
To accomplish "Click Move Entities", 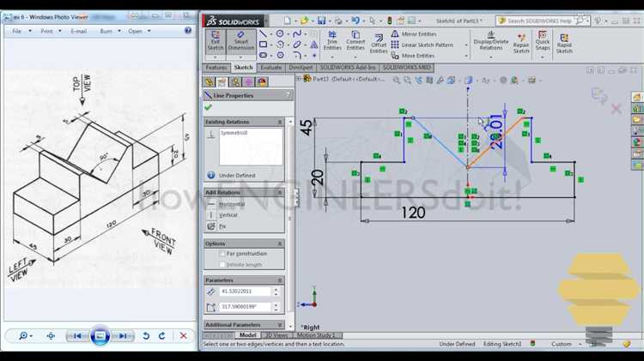I will [413, 56].
